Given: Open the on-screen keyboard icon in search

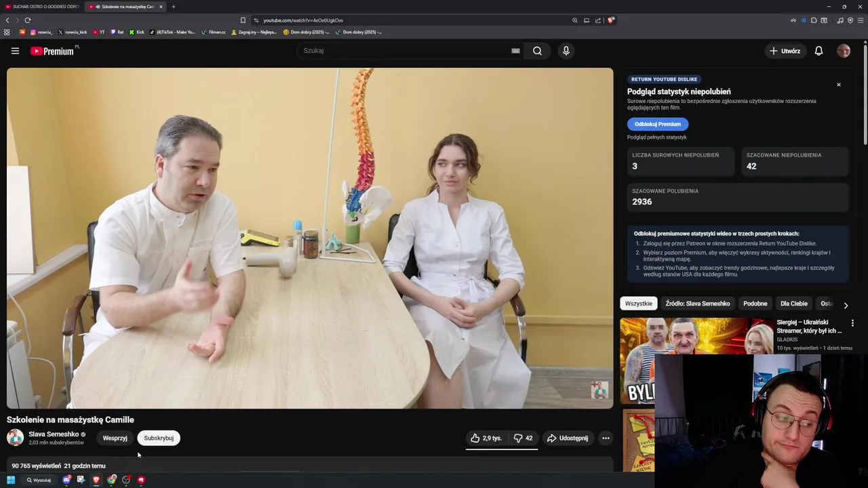Looking at the screenshot, I should (x=515, y=51).
